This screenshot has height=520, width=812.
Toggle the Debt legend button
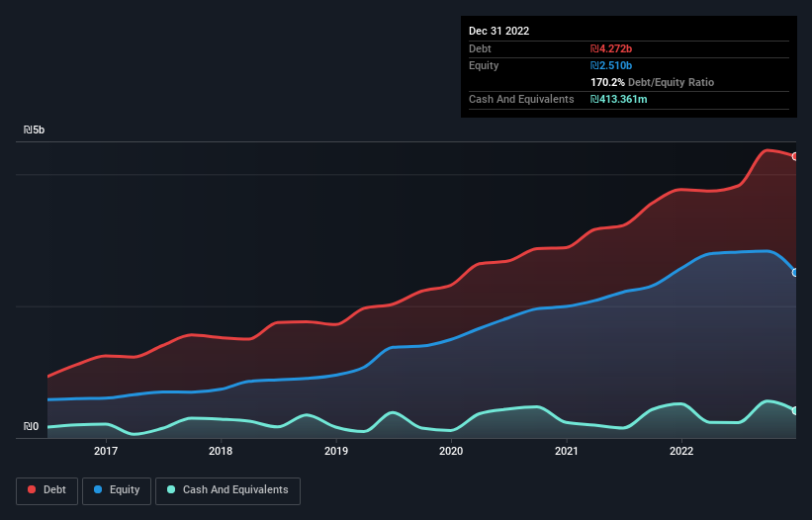coord(46,490)
